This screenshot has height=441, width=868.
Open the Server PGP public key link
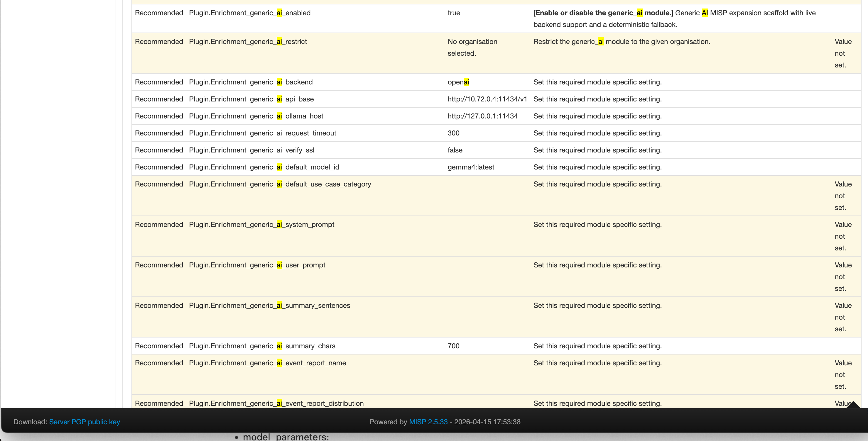coord(84,422)
